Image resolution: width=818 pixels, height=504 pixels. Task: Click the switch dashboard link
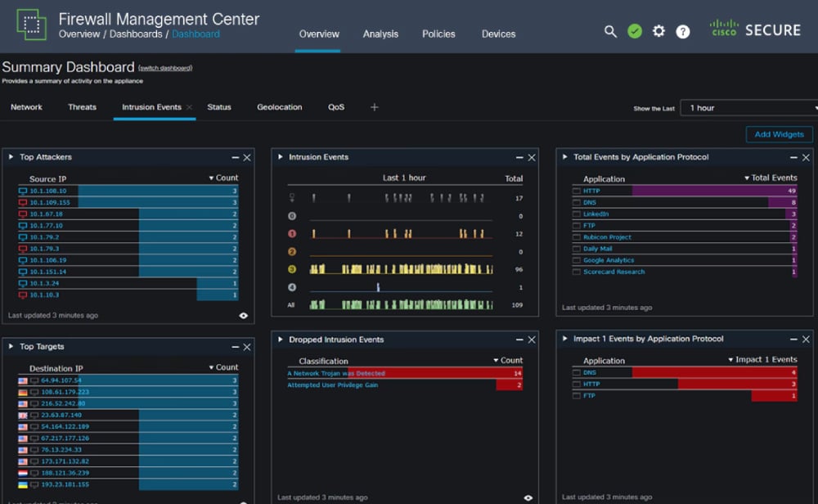(x=165, y=68)
